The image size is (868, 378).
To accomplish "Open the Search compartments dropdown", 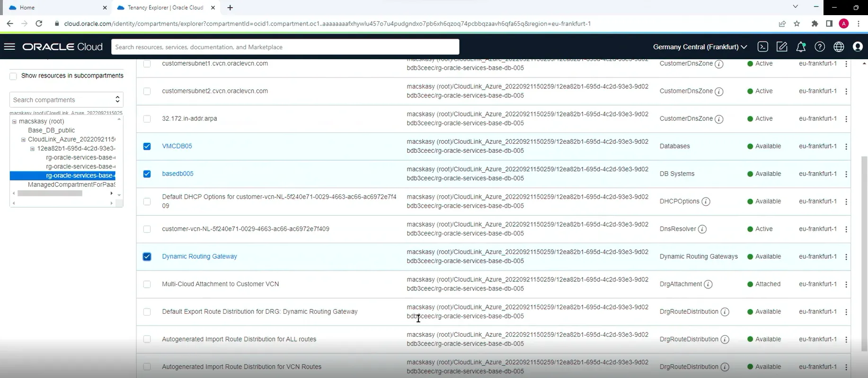I will tap(66, 100).
